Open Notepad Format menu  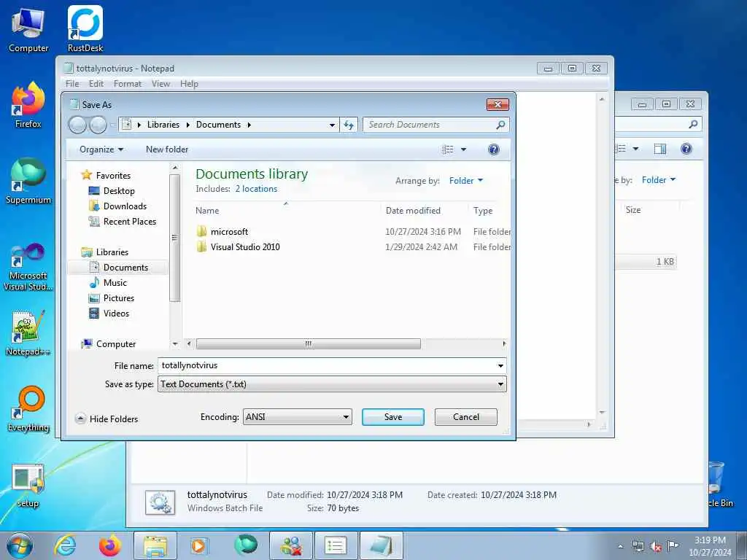(127, 84)
